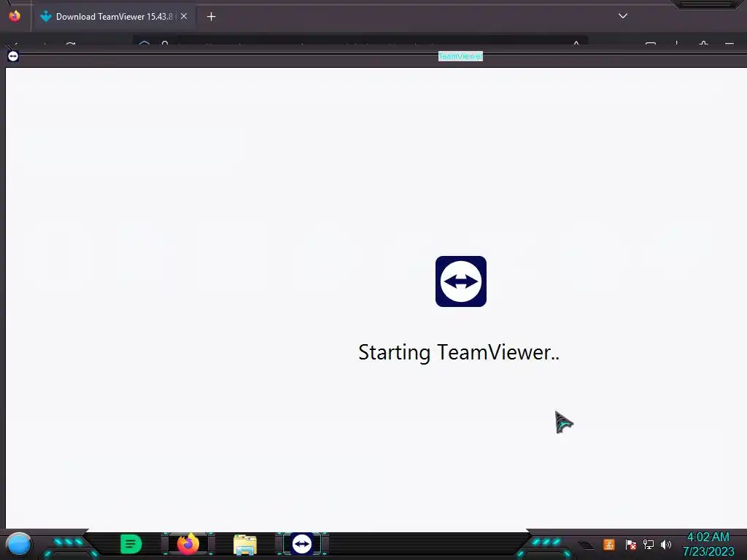Open the network status tray icon
Image resolution: width=747 pixels, height=560 pixels.
pos(649,544)
